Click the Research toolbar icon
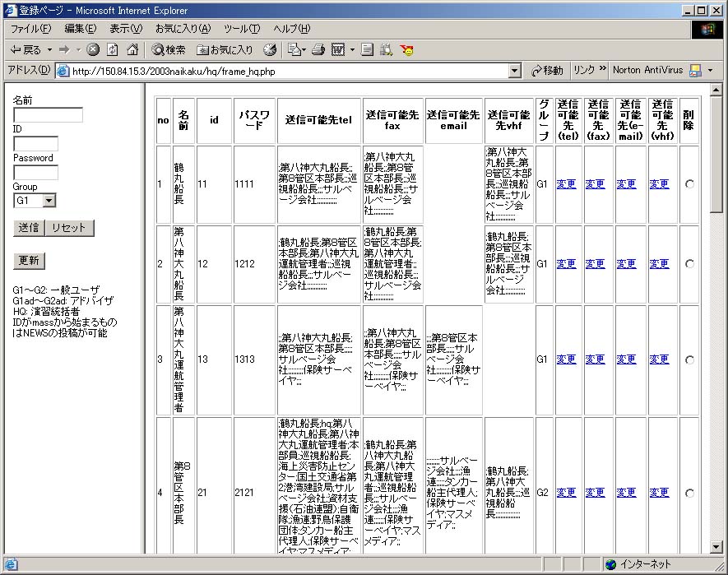 [386, 49]
